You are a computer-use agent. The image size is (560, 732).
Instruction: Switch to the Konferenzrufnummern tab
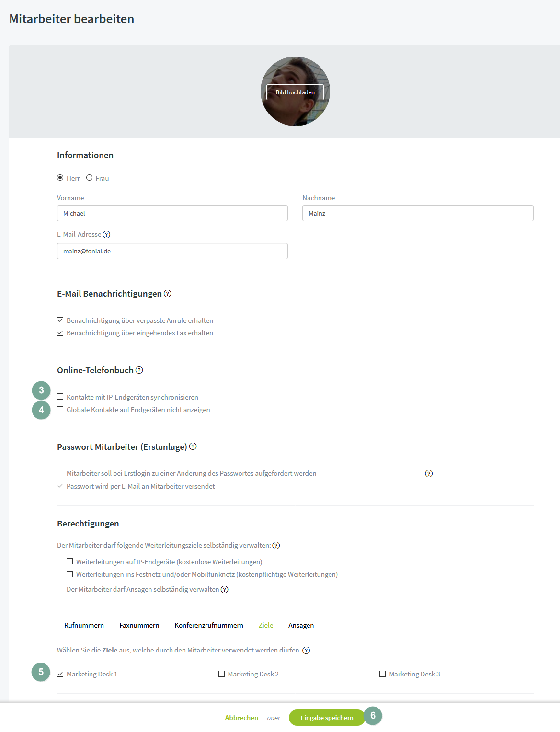(x=209, y=625)
